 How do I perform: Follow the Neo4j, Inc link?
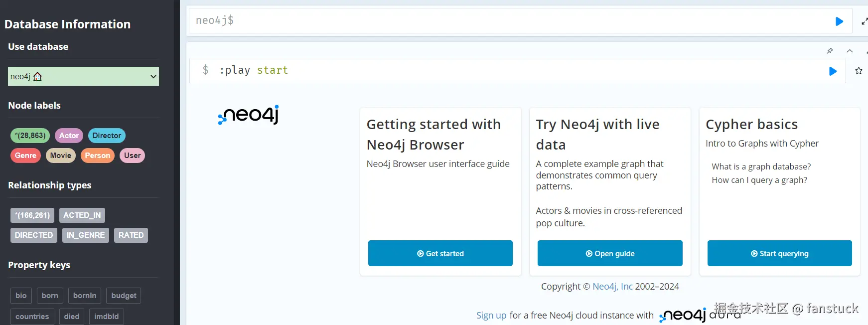click(612, 287)
